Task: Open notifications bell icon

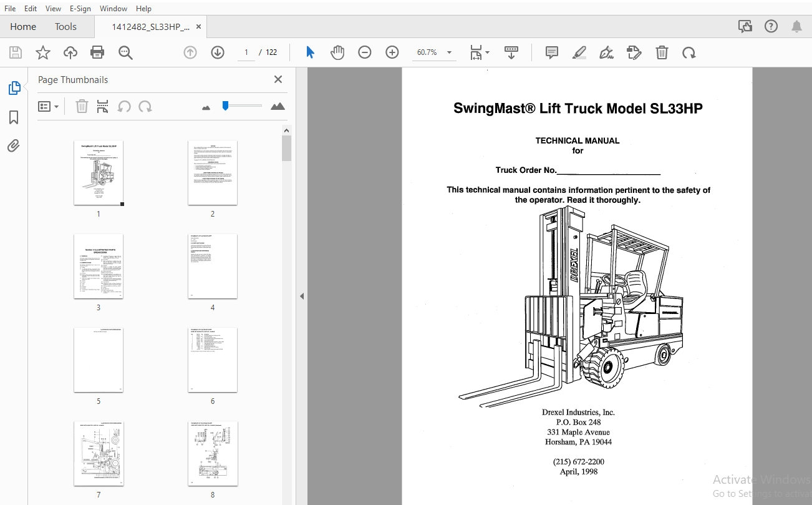Action: pos(797,26)
